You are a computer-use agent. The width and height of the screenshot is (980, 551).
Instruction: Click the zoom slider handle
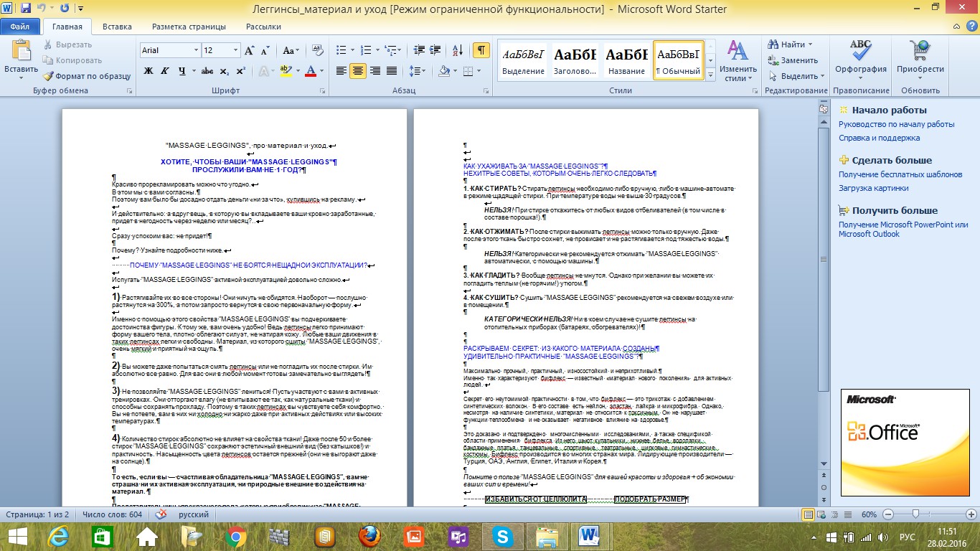(x=915, y=515)
